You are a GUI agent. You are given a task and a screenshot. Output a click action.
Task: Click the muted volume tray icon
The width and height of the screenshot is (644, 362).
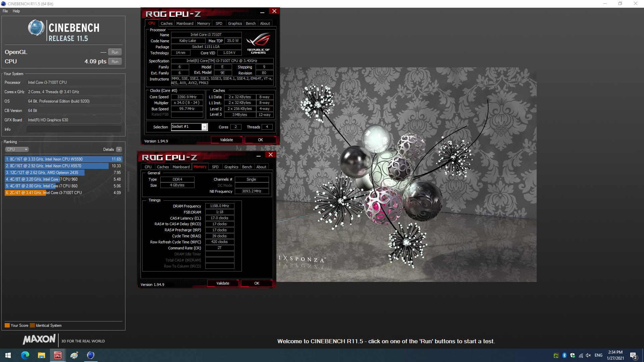point(588,356)
